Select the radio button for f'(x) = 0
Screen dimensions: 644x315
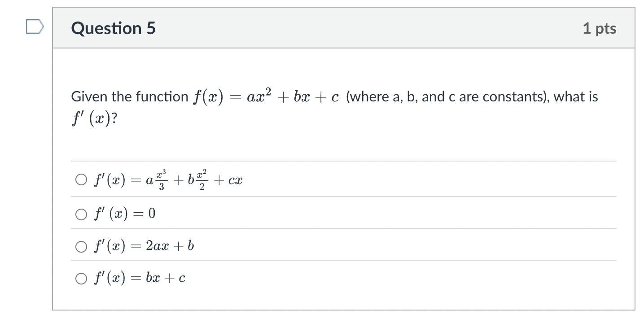(x=81, y=214)
